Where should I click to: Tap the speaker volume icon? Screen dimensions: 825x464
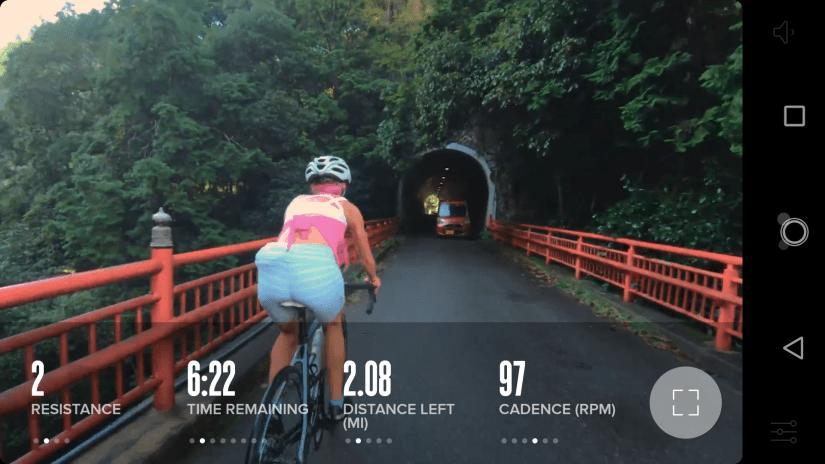(783, 32)
